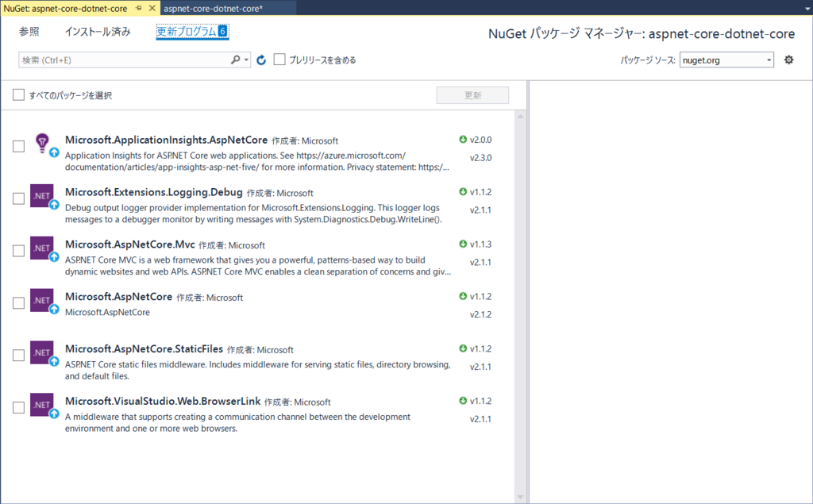Image resolution: width=813 pixels, height=504 pixels.
Task: Open the パッケージ ソース nuget.org dropdown
Action: pyautogui.click(x=726, y=60)
